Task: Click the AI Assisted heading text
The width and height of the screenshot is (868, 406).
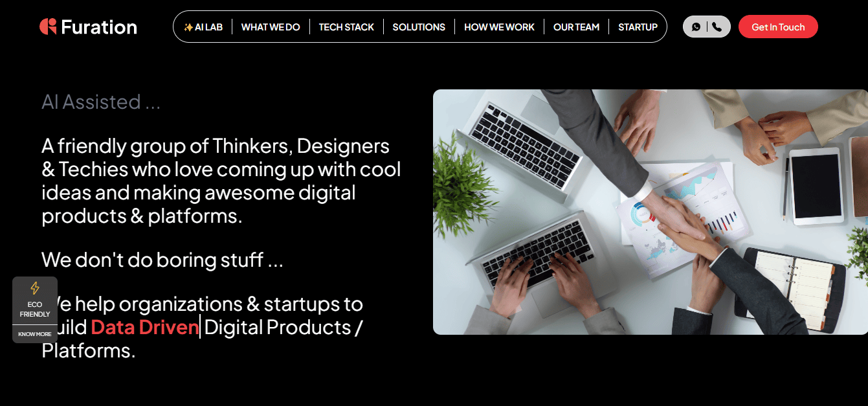Action: point(100,102)
